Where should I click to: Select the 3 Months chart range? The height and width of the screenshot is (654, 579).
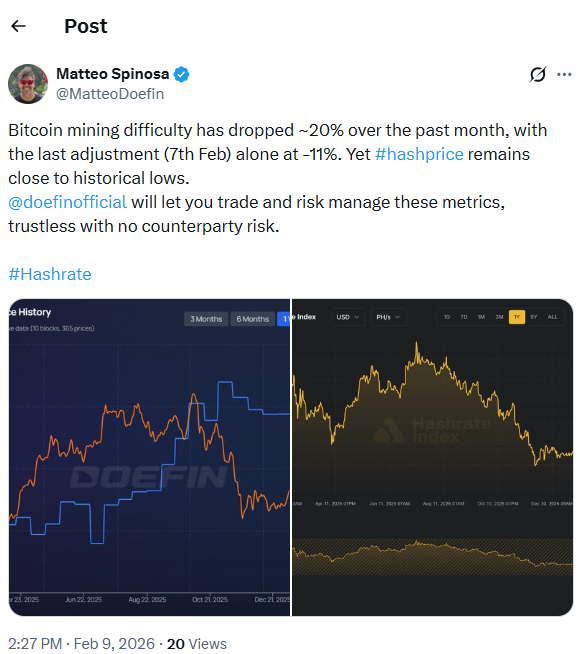pos(206,319)
